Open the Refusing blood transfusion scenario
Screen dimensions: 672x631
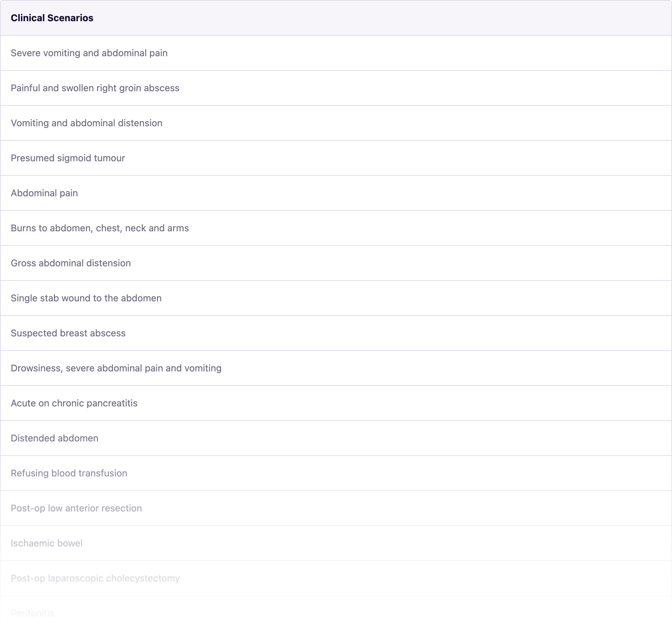69,473
